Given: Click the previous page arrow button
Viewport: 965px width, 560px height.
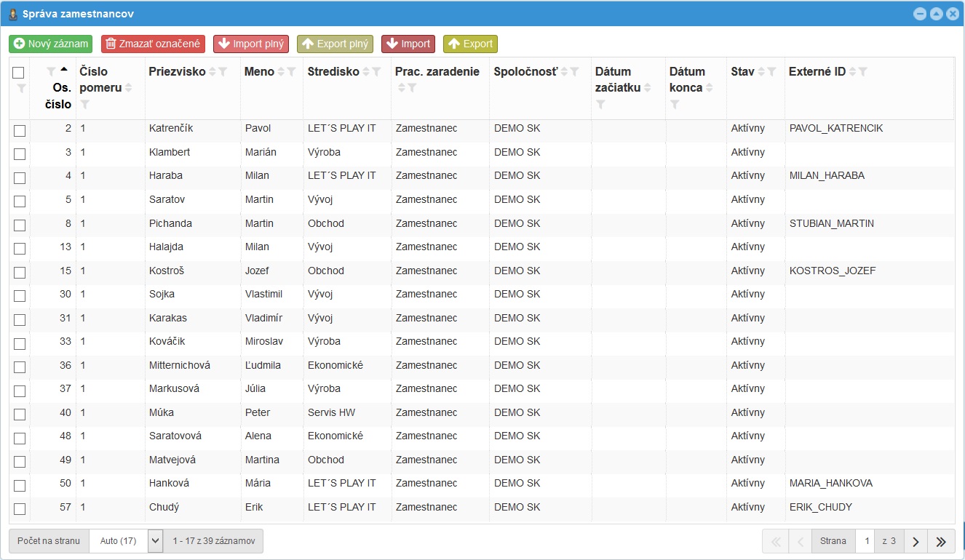Looking at the screenshot, I should tap(800, 541).
